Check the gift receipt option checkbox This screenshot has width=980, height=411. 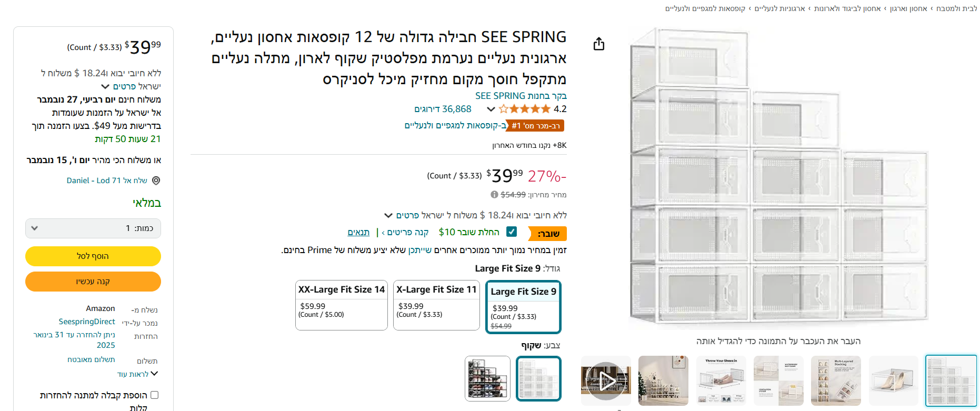pyautogui.click(x=154, y=395)
